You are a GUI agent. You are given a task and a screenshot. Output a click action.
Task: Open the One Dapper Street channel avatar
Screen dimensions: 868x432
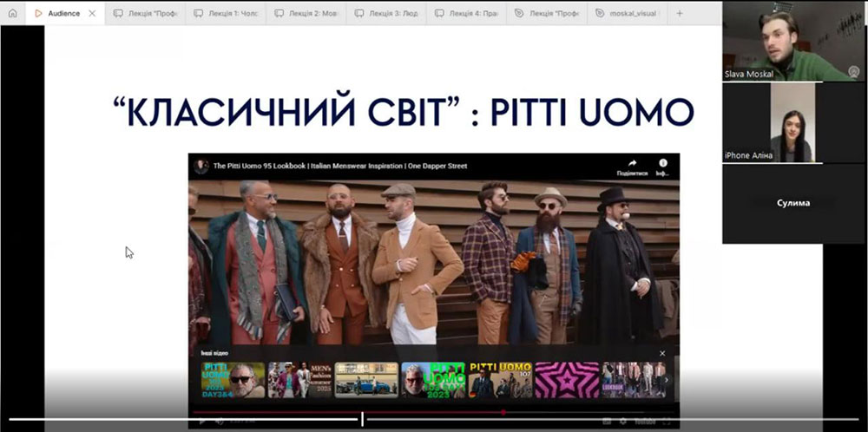[x=201, y=166]
